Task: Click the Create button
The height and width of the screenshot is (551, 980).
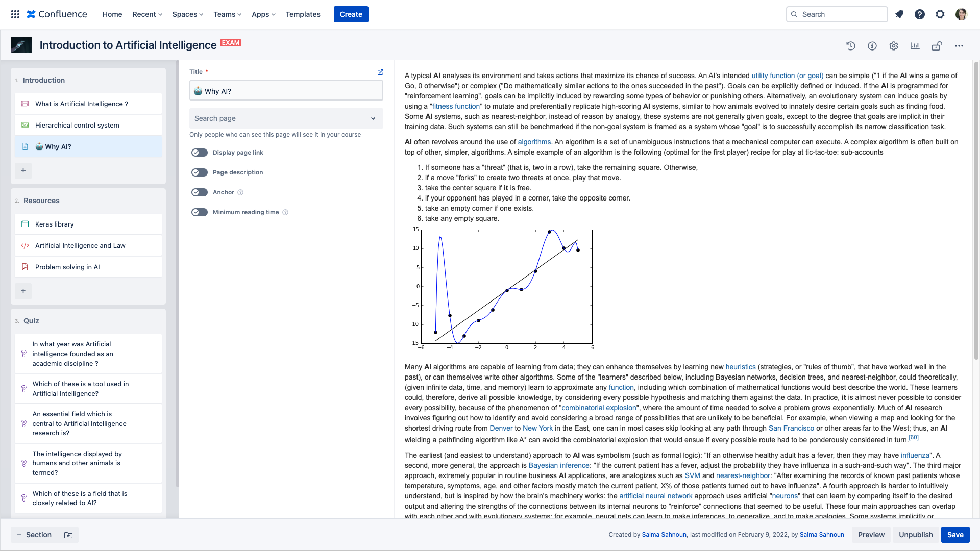Action: tap(351, 14)
